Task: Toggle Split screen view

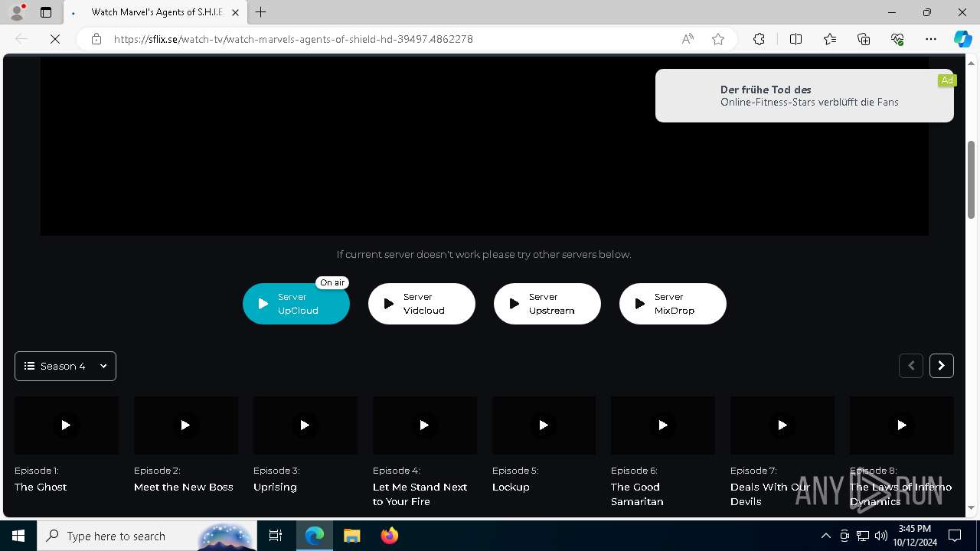Action: (x=795, y=39)
